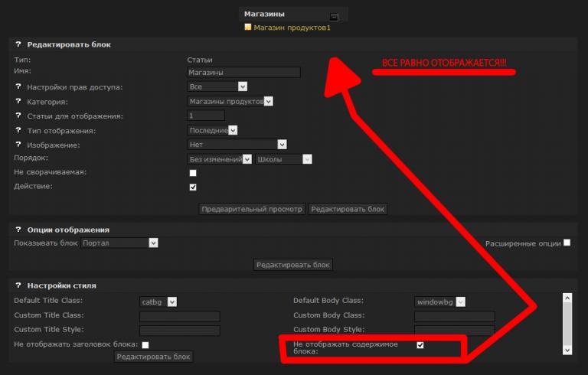Viewport: 588px width, 375px height.
Task: Click the style panel scrollbar down arrow
Action: point(567,351)
